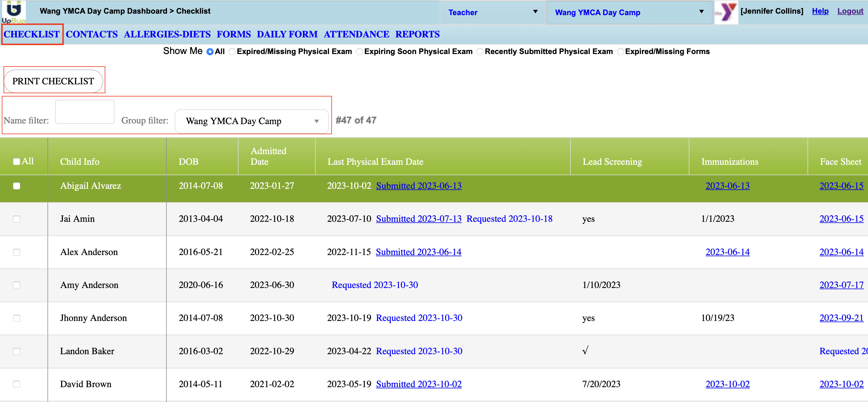Click the UpBup logo icon
This screenshot has height=402, width=868.
tap(14, 12)
